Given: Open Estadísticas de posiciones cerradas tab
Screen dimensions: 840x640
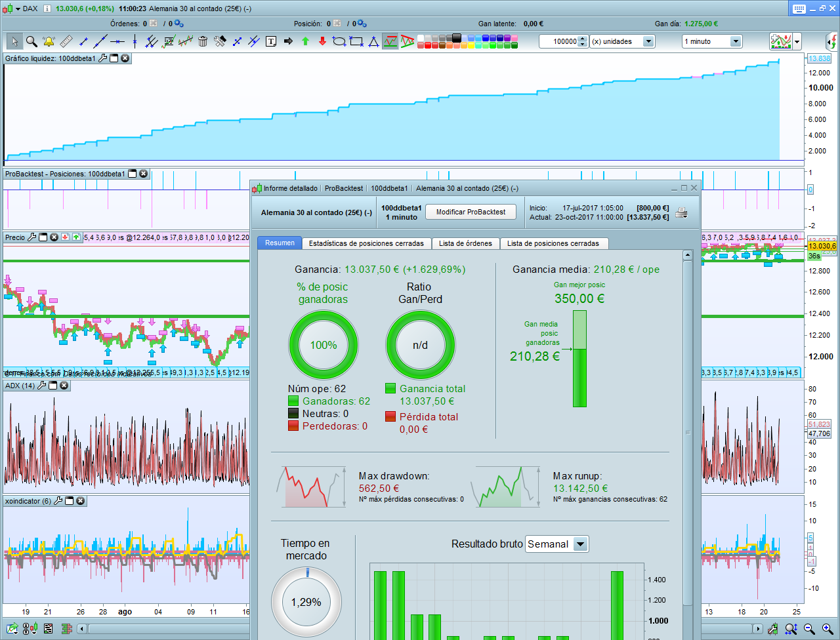Looking at the screenshot, I should click(366, 243).
